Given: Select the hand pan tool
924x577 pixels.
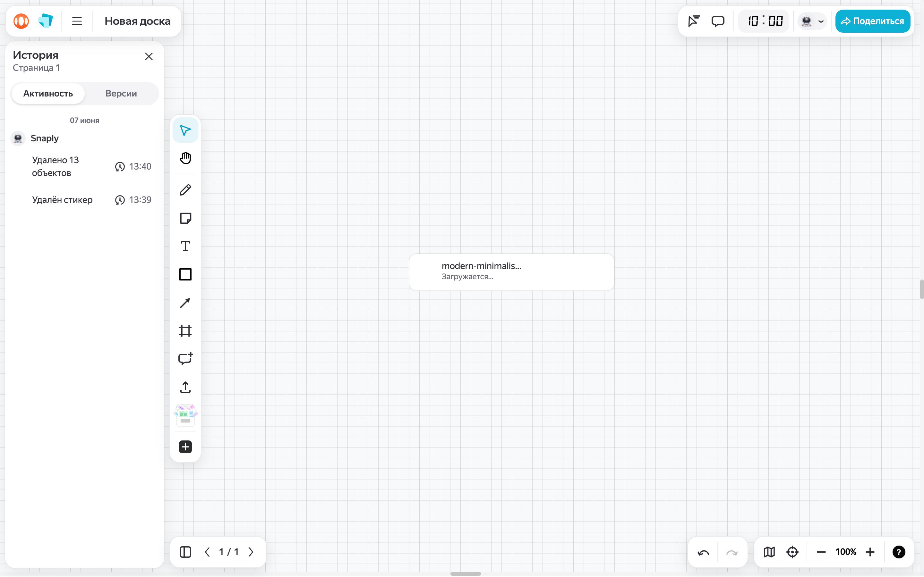Looking at the screenshot, I should point(185,158).
